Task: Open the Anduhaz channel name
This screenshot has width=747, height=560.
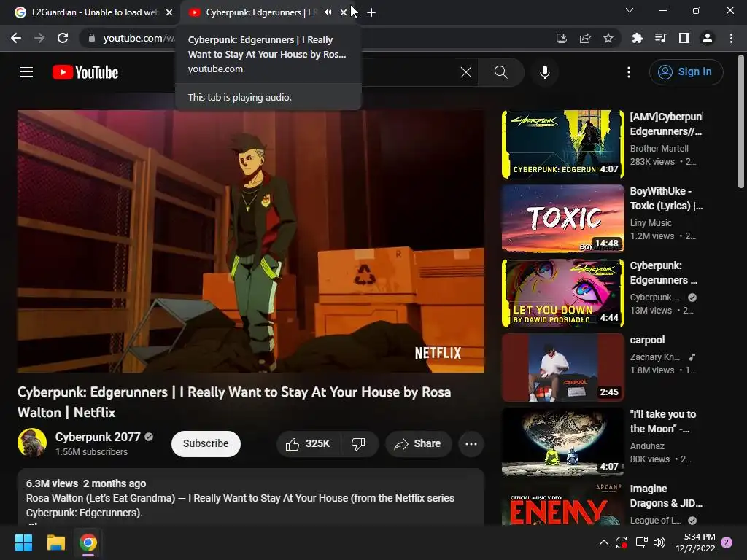Action: 647,446
